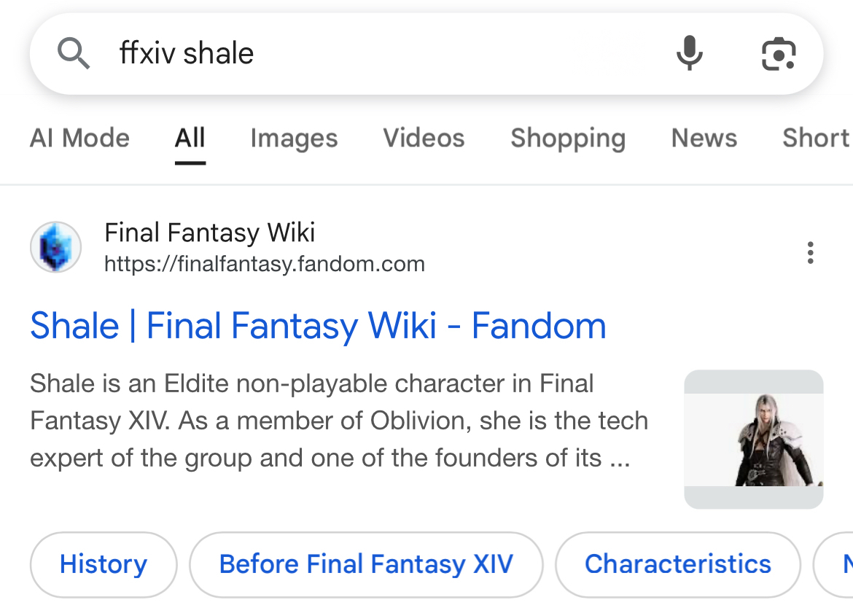Open the partially visible Short videos tab
Screen dimensions: 853x616
click(x=817, y=138)
